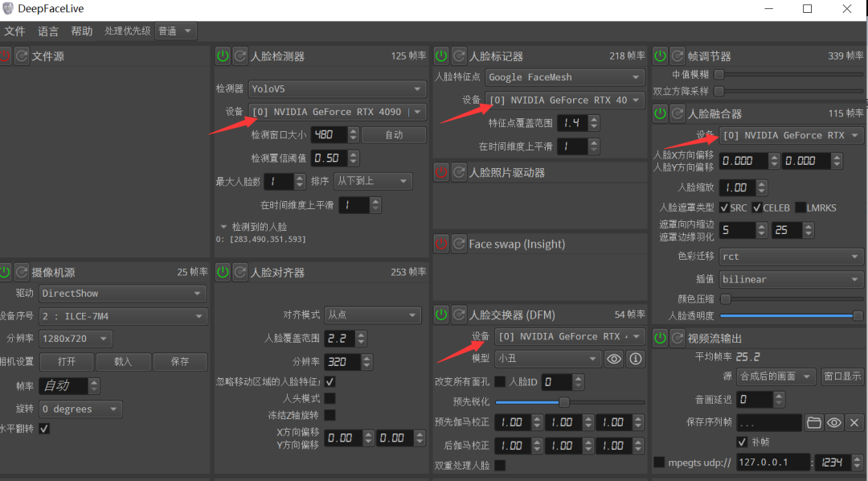The width and height of the screenshot is (868, 481).
Task: Toggle power for 视频流输出 stream output
Action: (660, 338)
